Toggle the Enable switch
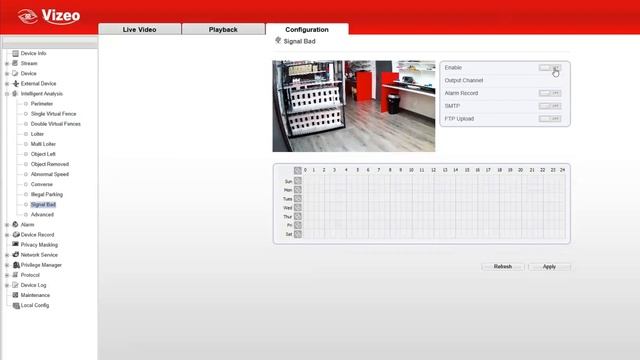 pos(550,68)
